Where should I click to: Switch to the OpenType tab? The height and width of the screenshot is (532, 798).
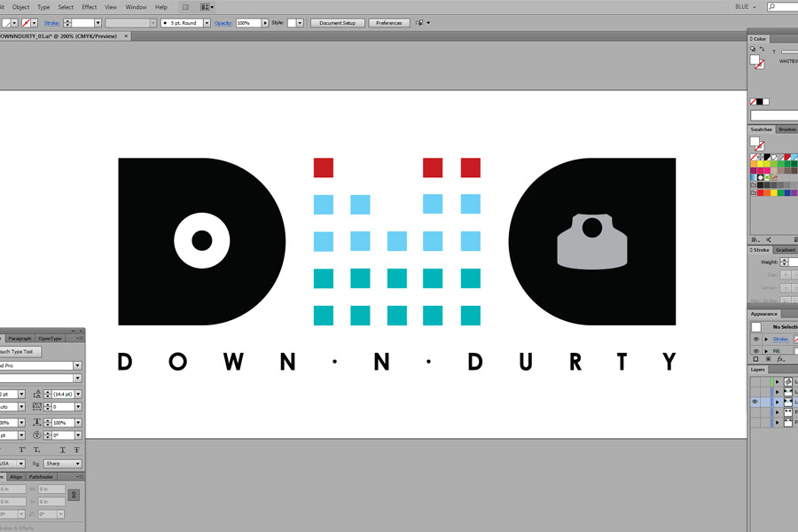click(x=50, y=339)
